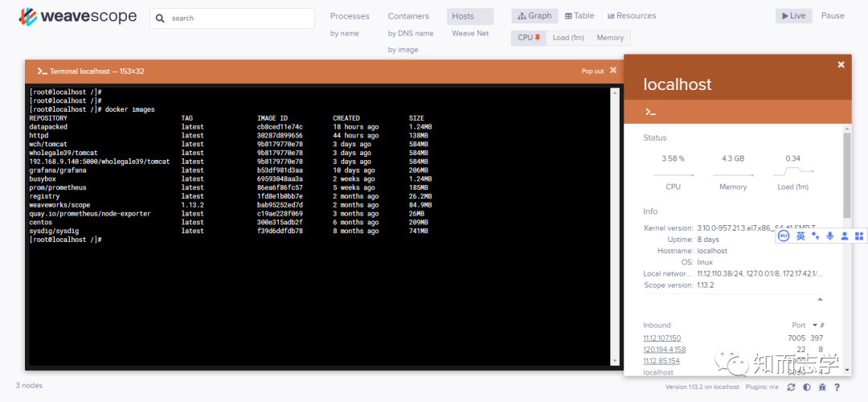Click the debug bug icon in footer
Viewport: 868px width, 402px height.
822,387
